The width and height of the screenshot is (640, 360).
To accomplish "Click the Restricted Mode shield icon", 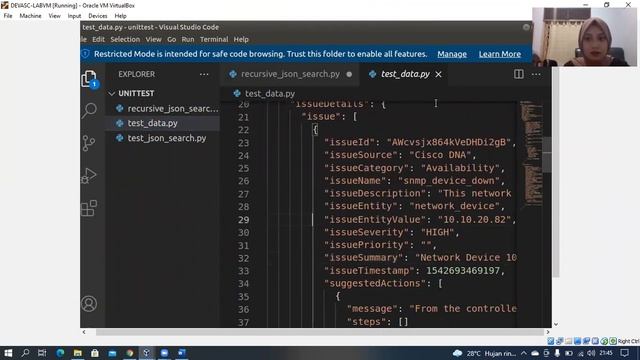I will pos(85,53).
